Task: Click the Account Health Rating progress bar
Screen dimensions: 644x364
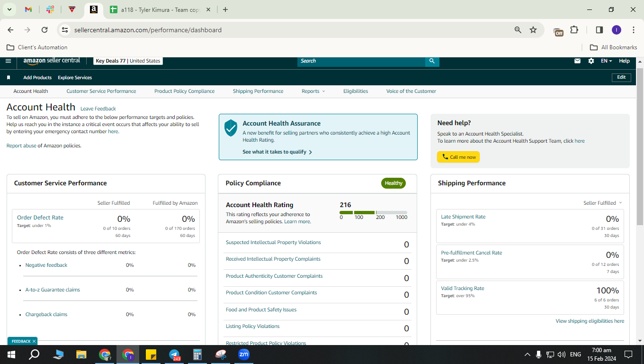Action: (x=373, y=212)
